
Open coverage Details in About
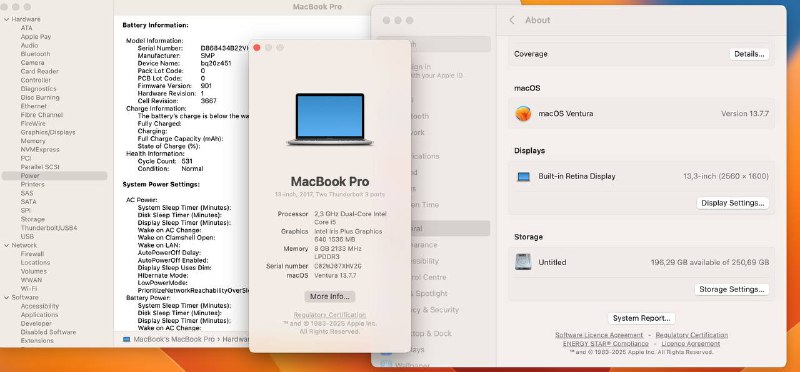749,54
